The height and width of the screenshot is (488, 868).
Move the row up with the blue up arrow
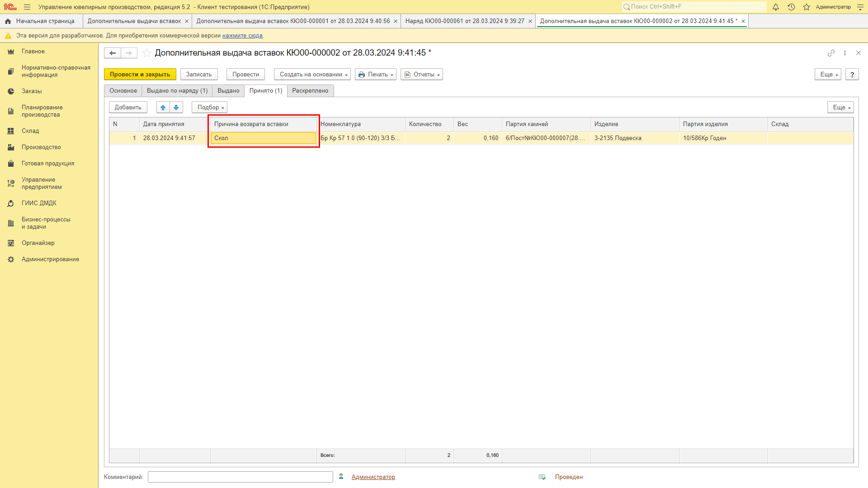coord(163,107)
